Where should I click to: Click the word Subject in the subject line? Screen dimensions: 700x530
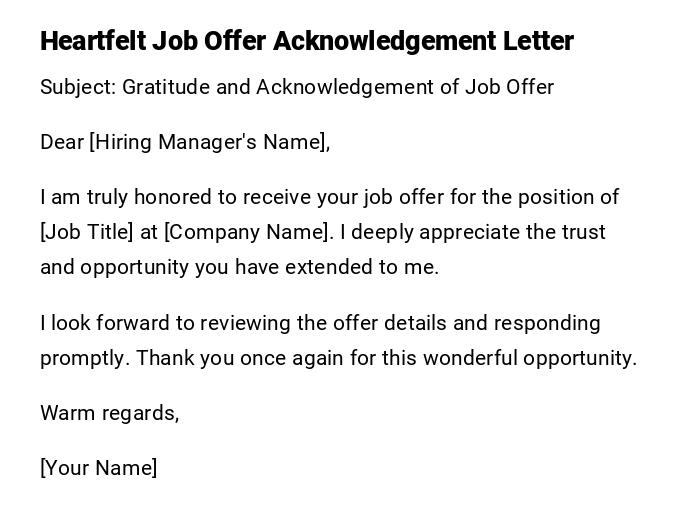77,87
